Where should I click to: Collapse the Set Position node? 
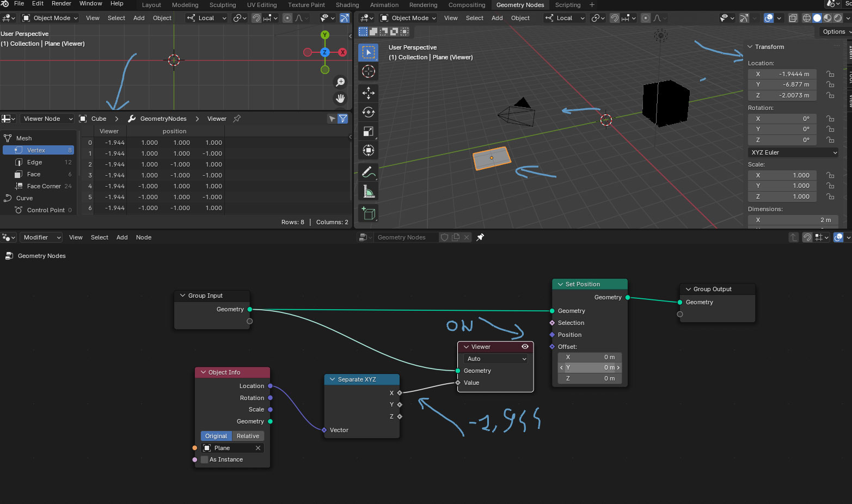[x=560, y=284]
